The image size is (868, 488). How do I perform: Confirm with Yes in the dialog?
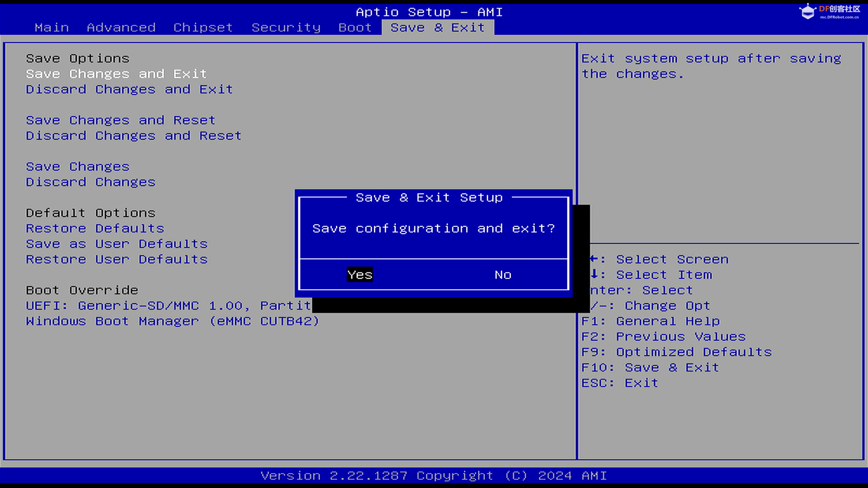pyautogui.click(x=360, y=275)
